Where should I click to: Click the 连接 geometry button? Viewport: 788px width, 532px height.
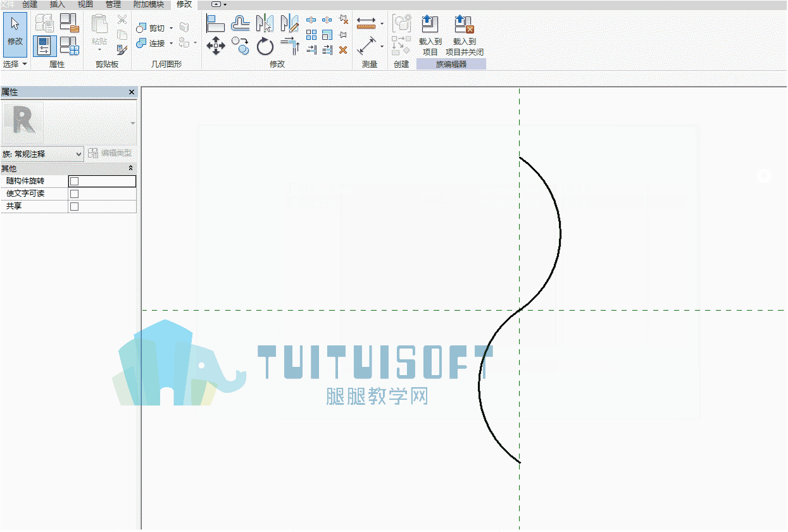click(x=151, y=44)
